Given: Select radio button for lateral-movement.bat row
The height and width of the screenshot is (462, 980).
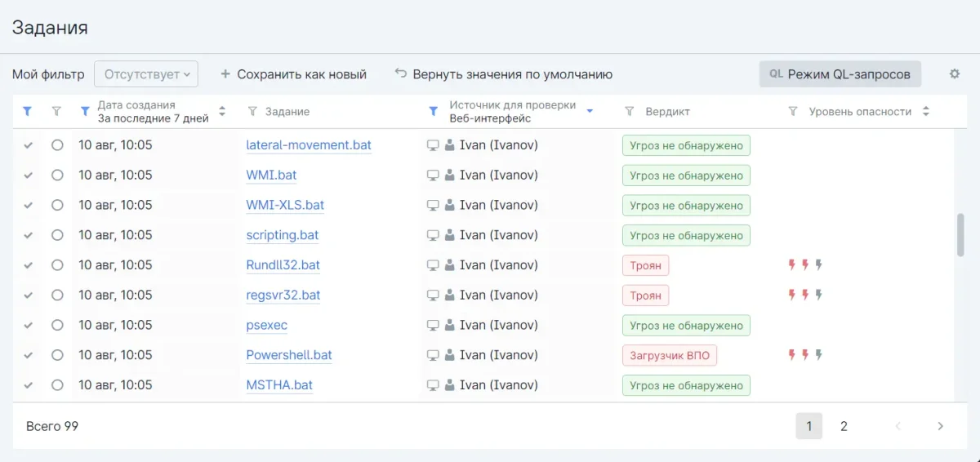Looking at the screenshot, I should (57, 145).
